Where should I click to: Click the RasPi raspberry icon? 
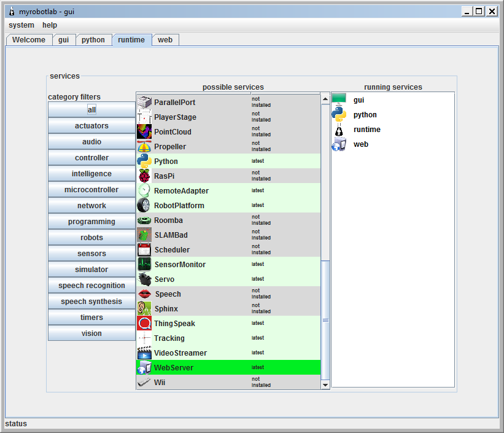coord(144,176)
